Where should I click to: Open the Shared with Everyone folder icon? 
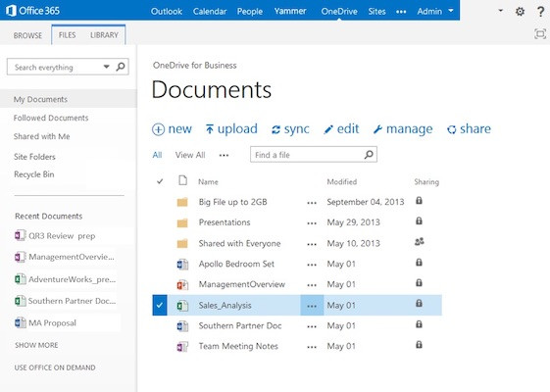click(182, 243)
